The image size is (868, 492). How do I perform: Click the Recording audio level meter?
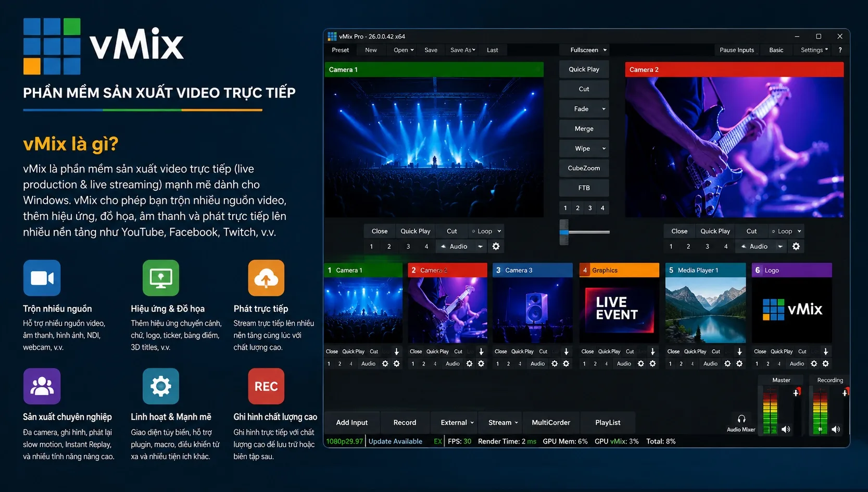(820, 411)
